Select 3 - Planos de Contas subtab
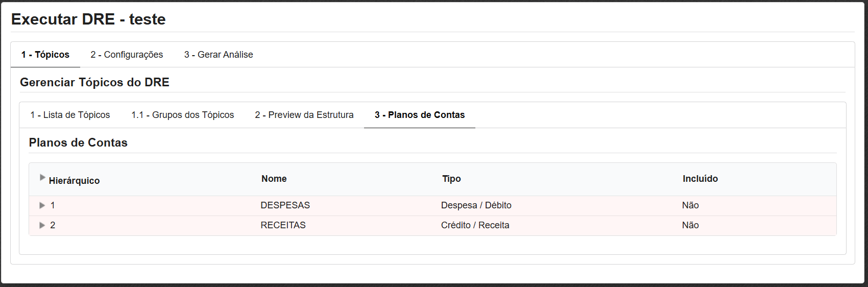This screenshot has width=868, height=287. point(420,115)
